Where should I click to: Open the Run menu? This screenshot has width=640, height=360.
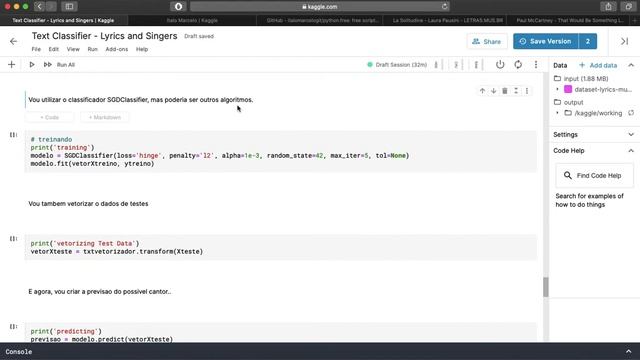click(93, 49)
